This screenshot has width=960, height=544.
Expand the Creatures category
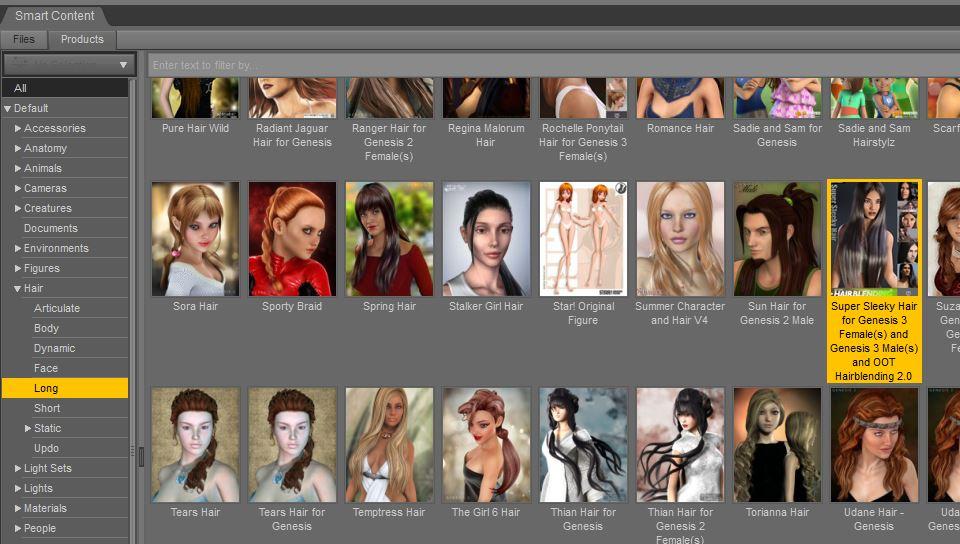pyautogui.click(x=18, y=208)
